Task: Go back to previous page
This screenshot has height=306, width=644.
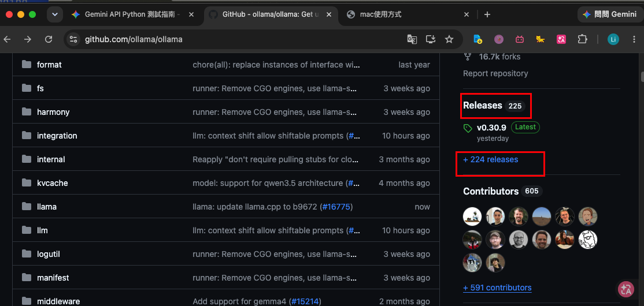Action: (x=7, y=39)
